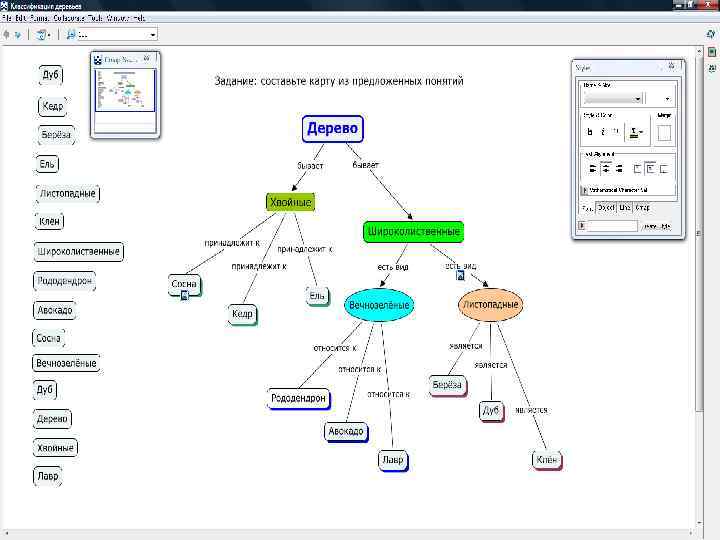The width and height of the screenshot is (720, 540).
Task: Expand the zoom level combo box arrow
Action: pos(152,34)
